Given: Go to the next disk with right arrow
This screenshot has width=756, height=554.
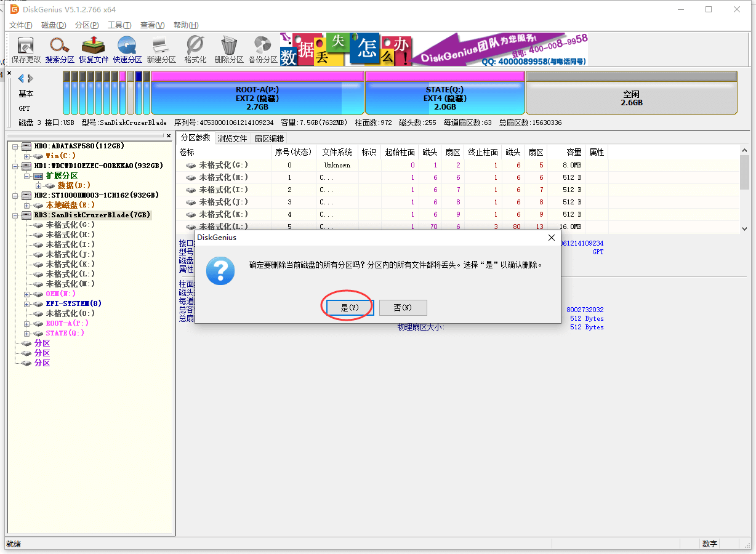Looking at the screenshot, I should coord(31,78).
